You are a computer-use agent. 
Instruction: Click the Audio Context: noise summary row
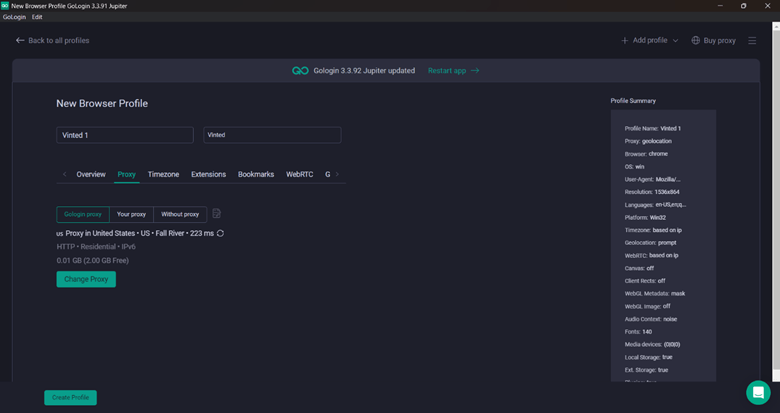651,319
